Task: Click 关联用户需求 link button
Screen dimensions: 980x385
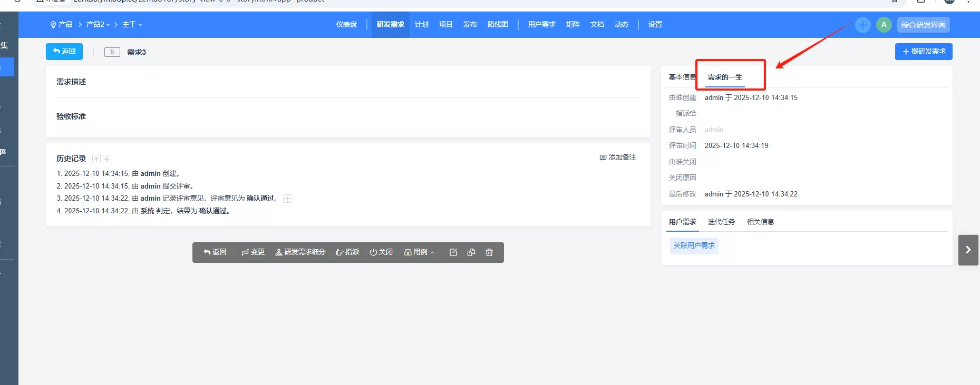Action: [694, 245]
